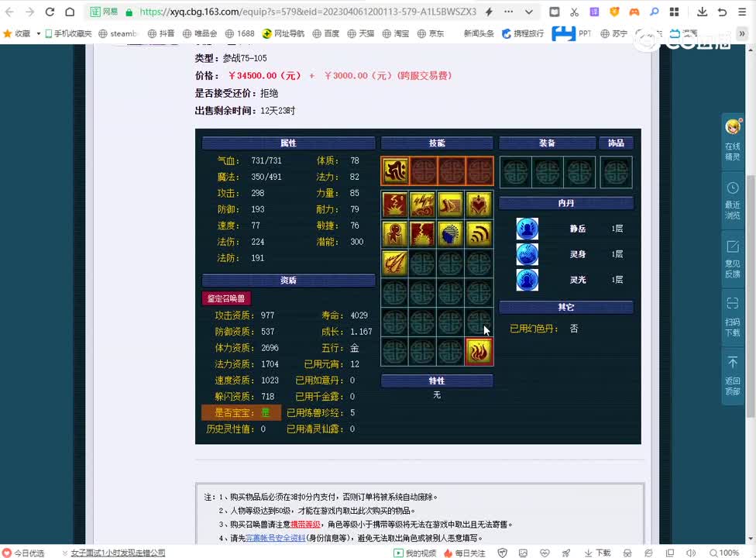Click the 属性 panel header
Image resolution: width=756 pixels, height=558 pixels.
288,143
